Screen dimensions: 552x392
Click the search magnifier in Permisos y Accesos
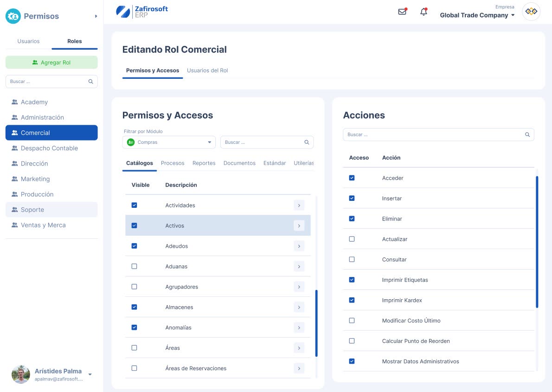pyautogui.click(x=307, y=142)
